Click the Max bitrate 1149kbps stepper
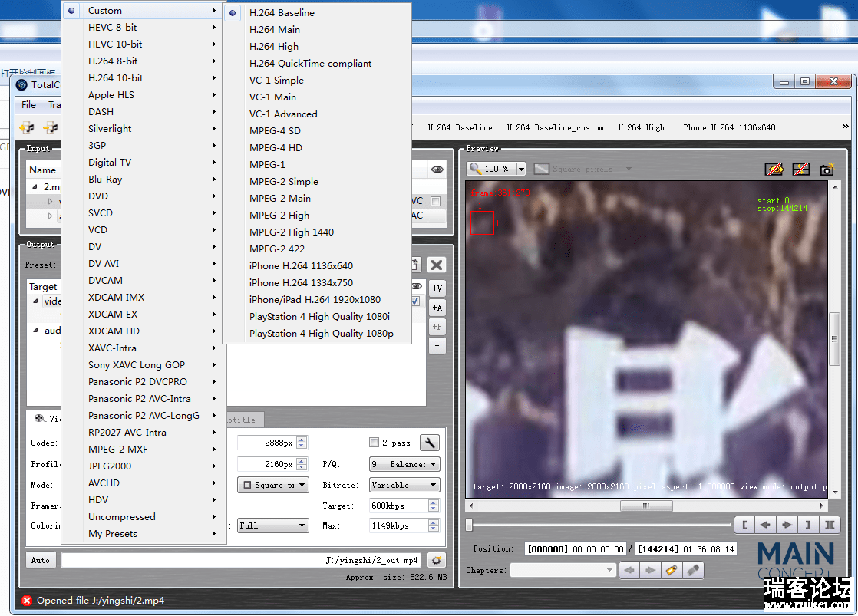This screenshot has width=858, height=616. pos(434,525)
